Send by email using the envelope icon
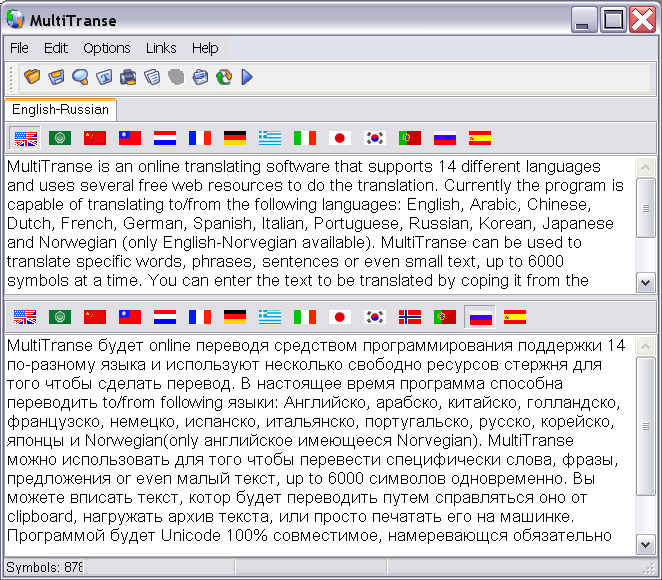The image size is (662, 580). (x=200, y=77)
